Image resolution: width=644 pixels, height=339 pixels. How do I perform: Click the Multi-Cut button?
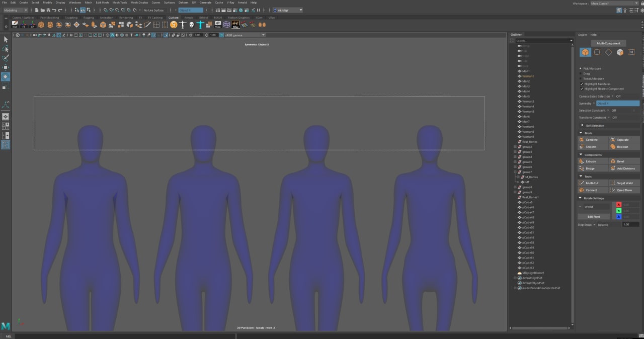click(x=592, y=183)
